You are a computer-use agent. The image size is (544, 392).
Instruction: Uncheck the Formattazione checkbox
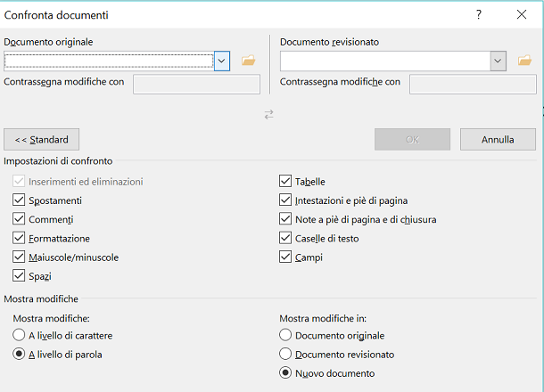[19, 238]
